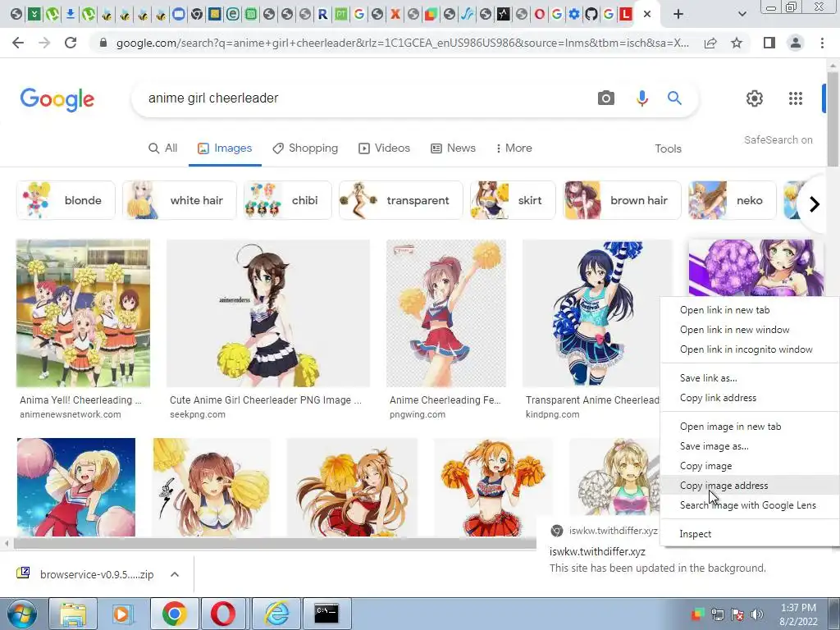
Task: Click the volume speaker tray icon
Action: tap(757, 614)
